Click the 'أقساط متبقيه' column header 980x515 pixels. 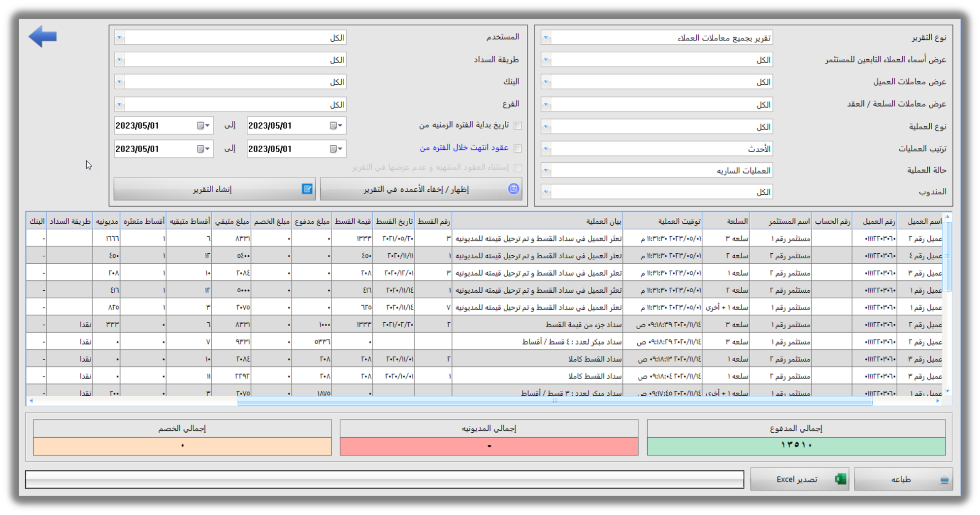pos(189,222)
